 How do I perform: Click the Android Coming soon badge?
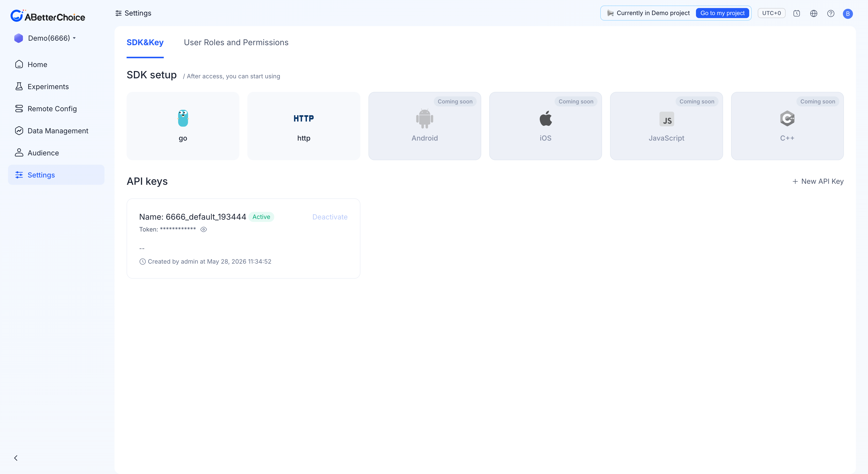(x=455, y=101)
